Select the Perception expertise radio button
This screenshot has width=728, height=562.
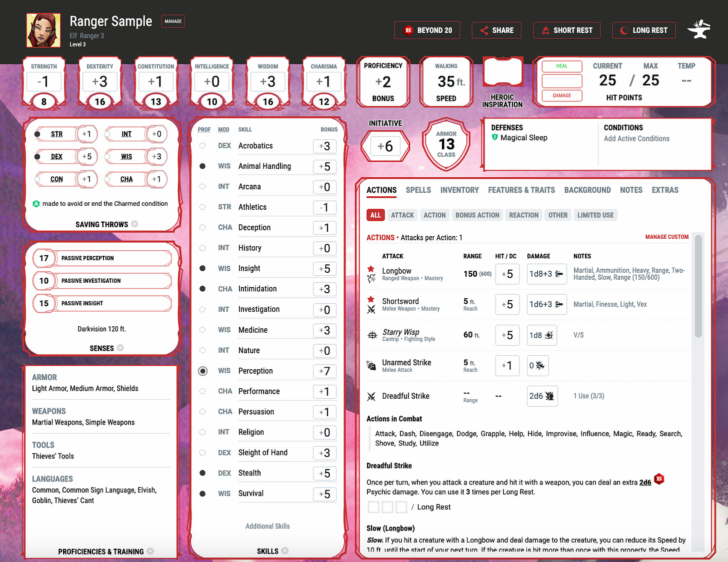pos(202,371)
